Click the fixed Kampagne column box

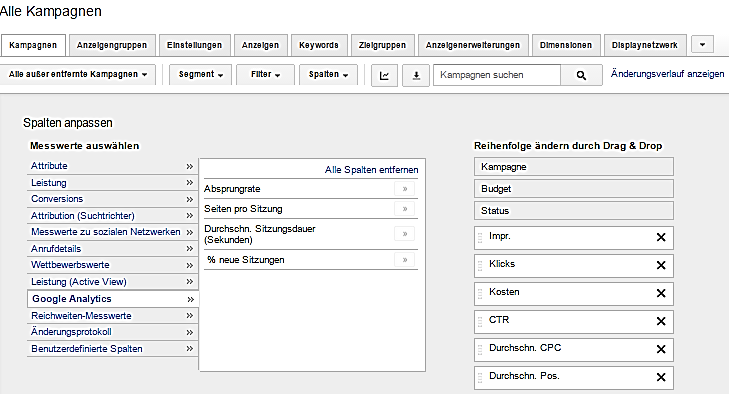[574, 167]
